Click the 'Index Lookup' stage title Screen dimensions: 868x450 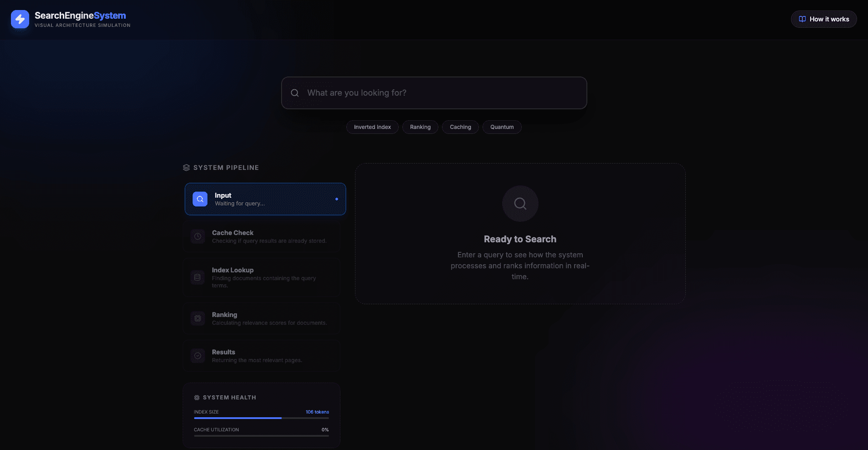pos(232,270)
